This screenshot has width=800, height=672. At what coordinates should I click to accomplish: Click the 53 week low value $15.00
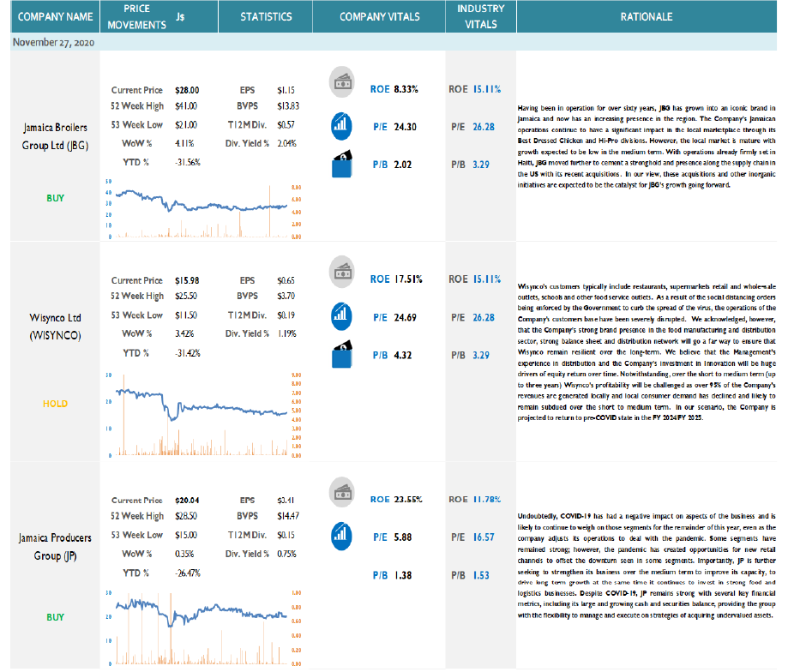(186, 536)
